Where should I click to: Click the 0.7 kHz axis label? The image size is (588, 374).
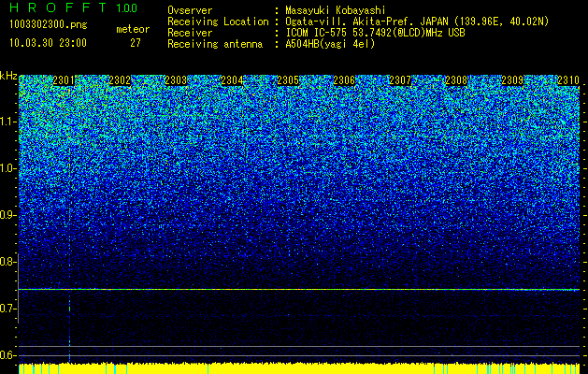(x=7, y=309)
